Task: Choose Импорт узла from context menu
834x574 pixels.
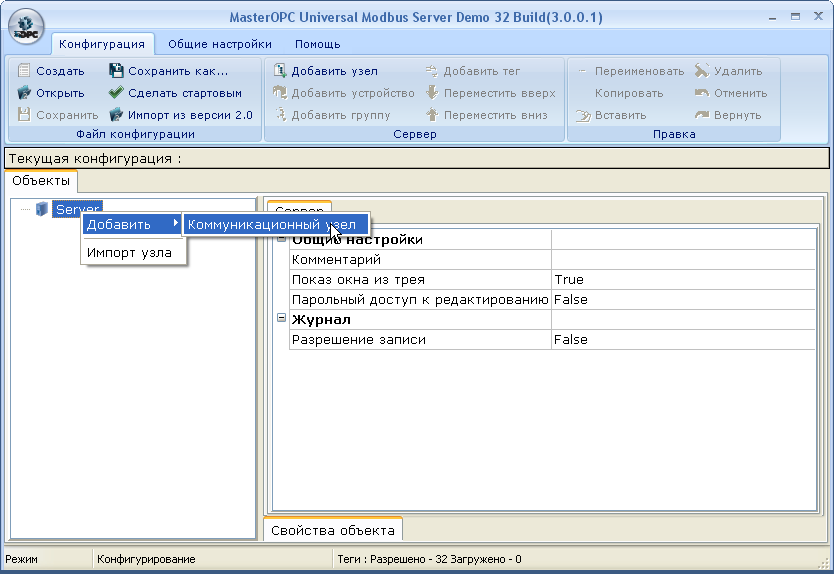Action: point(133,252)
